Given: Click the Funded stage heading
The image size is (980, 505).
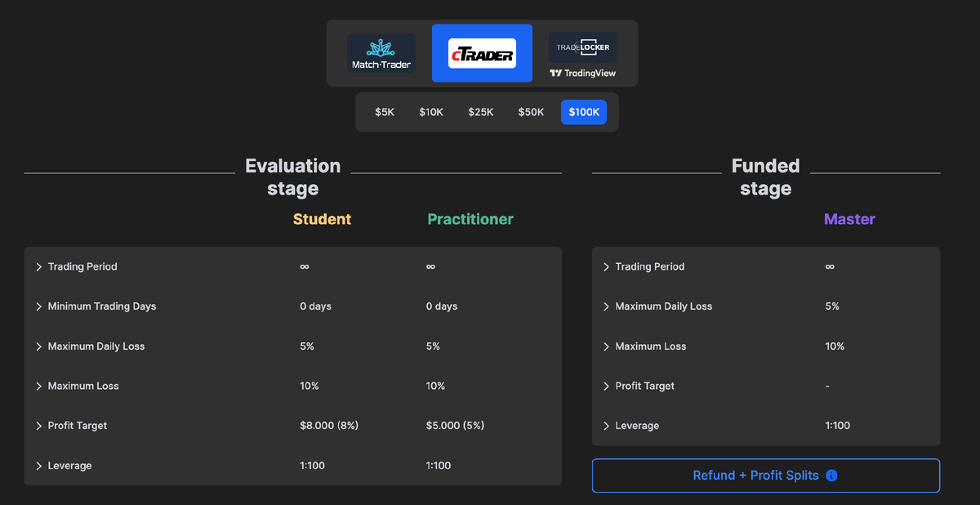Looking at the screenshot, I should click(765, 177).
